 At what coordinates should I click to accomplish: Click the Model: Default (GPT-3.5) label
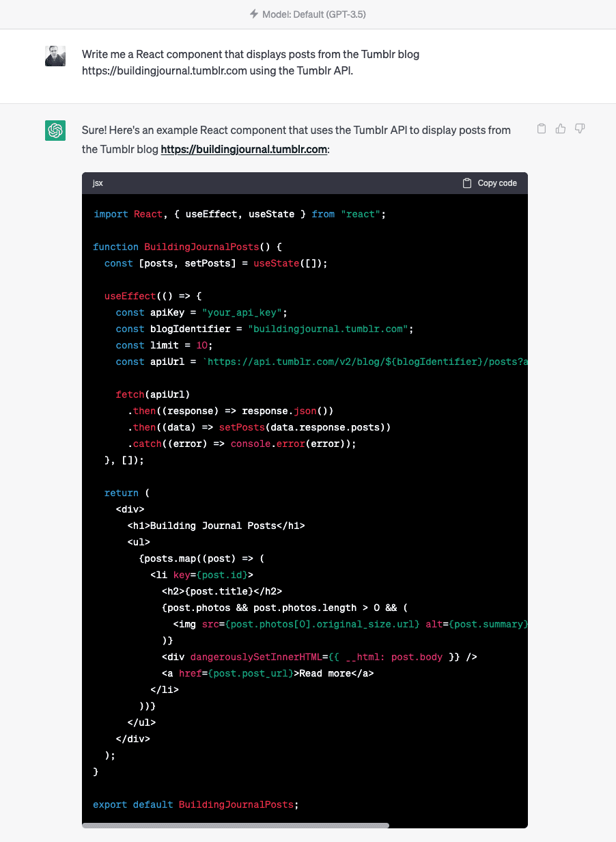314,14
